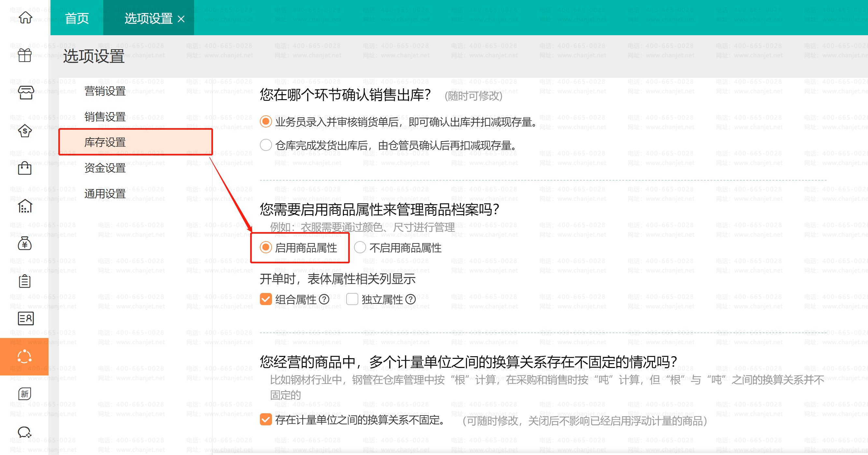Click help icon beside 组合属性
This screenshot has width=868, height=455.
324,299
